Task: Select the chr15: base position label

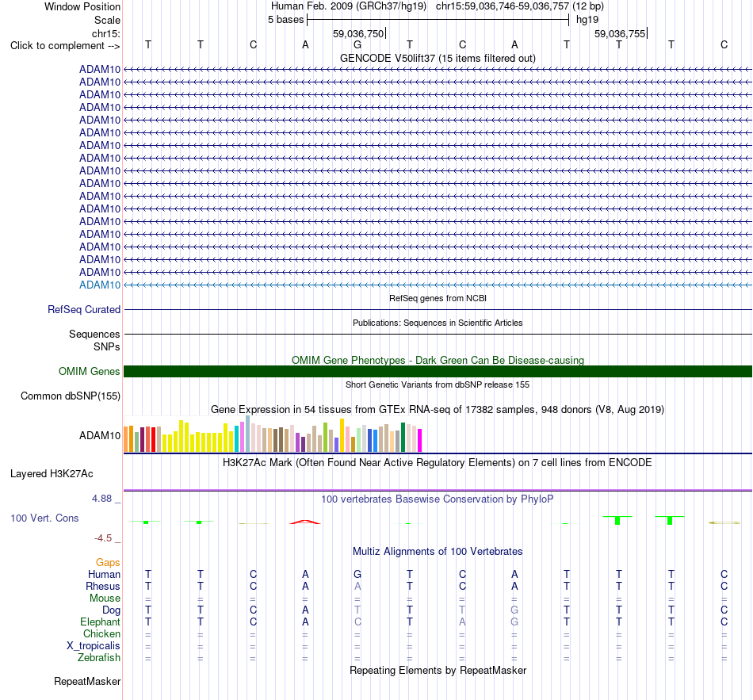Action: coord(106,33)
